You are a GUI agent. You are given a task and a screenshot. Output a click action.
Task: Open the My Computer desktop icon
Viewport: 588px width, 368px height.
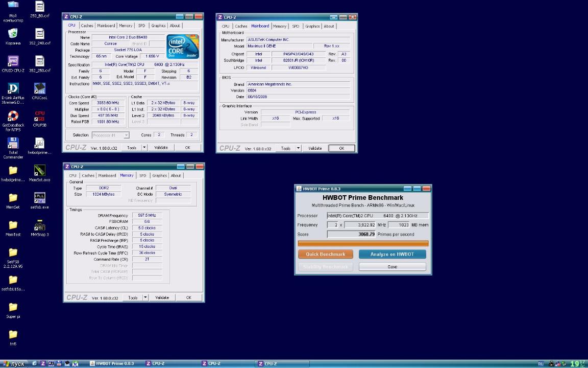click(x=13, y=11)
